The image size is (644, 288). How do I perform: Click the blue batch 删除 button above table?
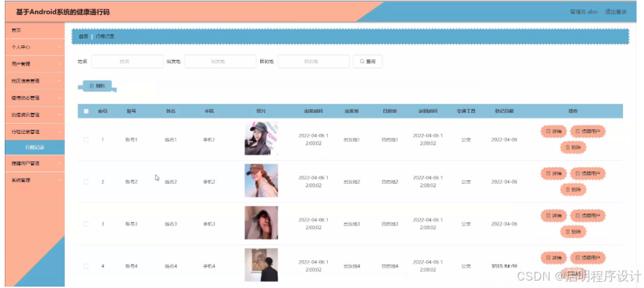(97, 86)
